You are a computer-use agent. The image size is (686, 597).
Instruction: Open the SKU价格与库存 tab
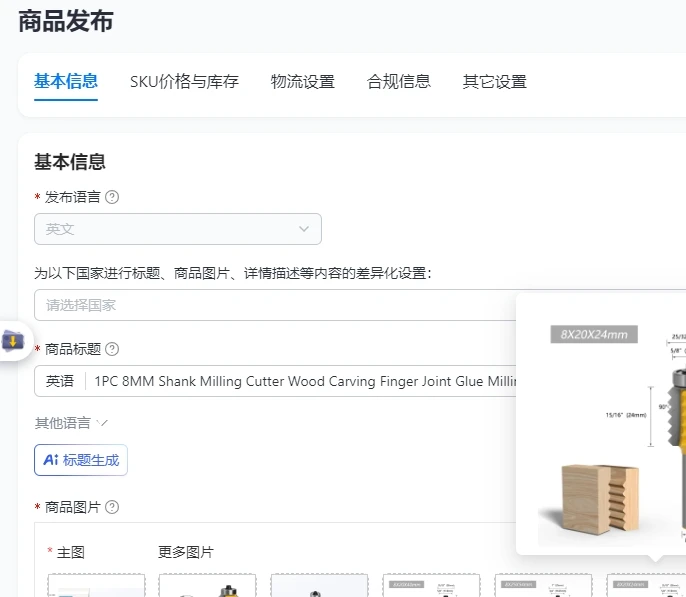184,81
